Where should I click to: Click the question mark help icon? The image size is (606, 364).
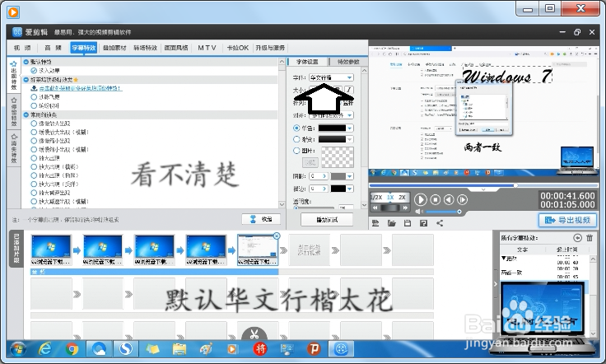point(423,223)
